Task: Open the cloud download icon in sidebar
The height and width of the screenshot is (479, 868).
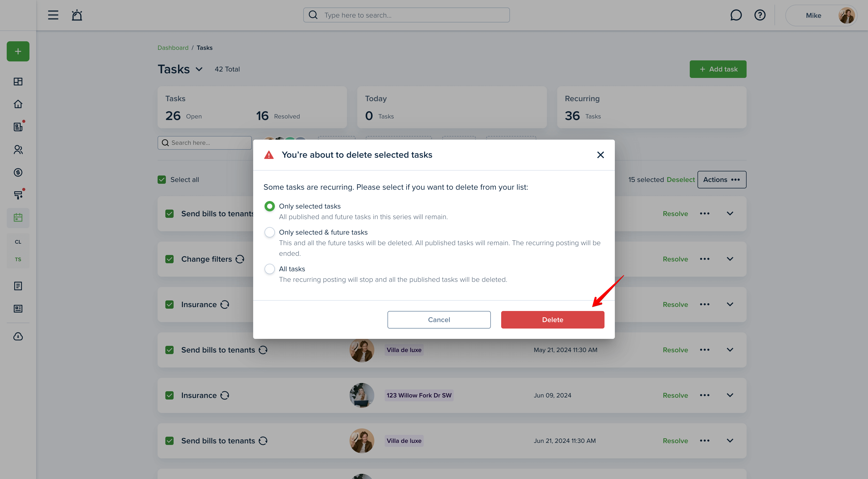Action: click(x=18, y=336)
